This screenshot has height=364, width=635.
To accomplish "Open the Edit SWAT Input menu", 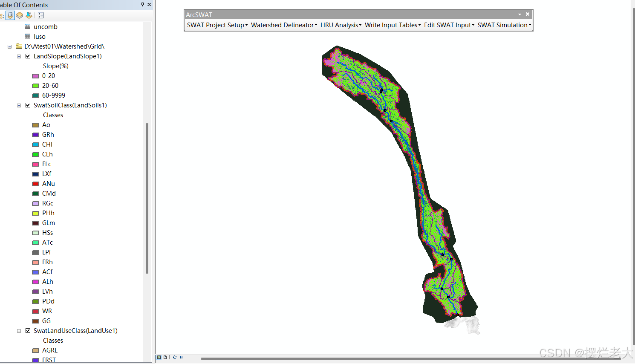I will tap(449, 25).
